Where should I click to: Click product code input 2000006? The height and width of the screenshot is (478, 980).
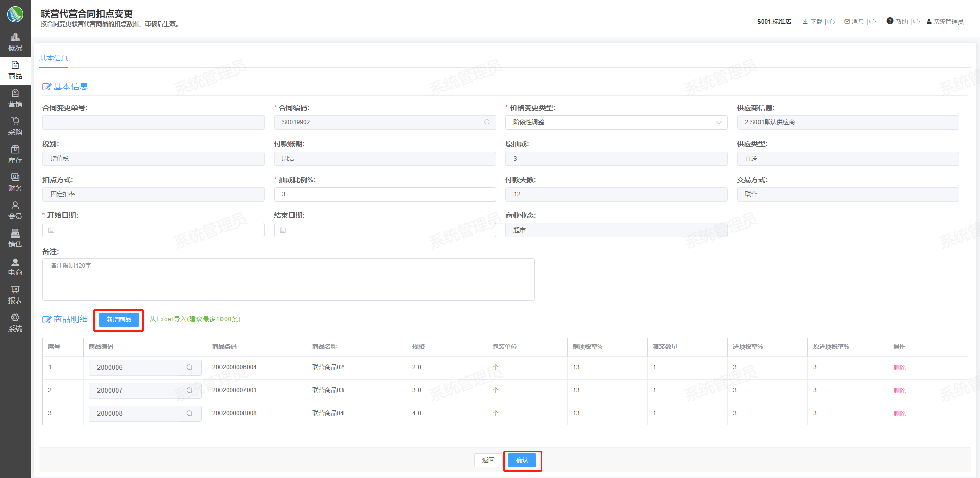tap(134, 367)
